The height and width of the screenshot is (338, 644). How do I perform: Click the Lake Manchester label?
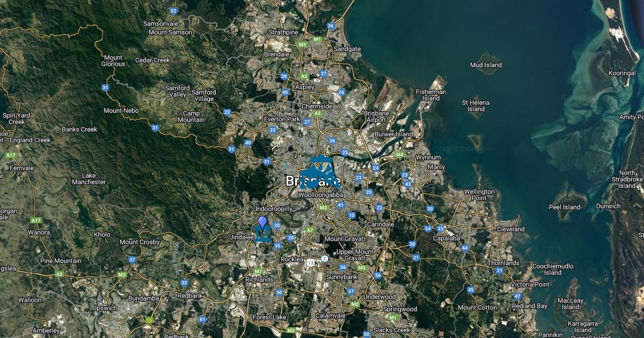coord(89,179)
